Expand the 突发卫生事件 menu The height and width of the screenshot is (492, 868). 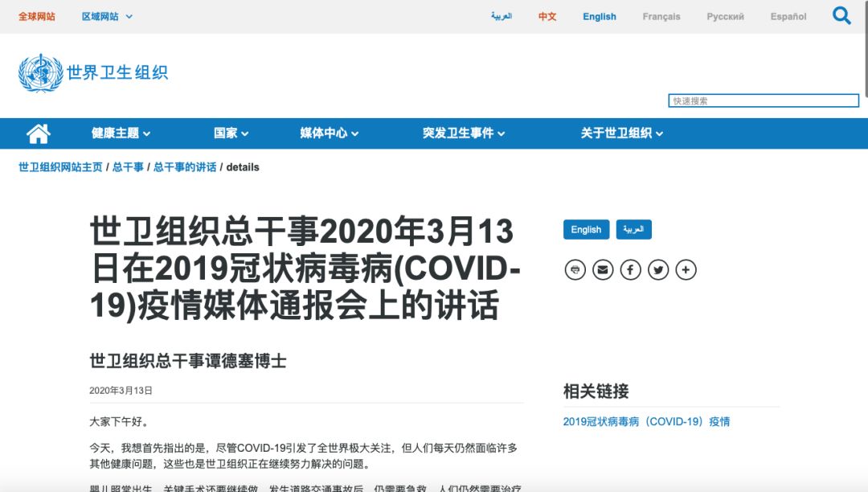click(464, 133)
